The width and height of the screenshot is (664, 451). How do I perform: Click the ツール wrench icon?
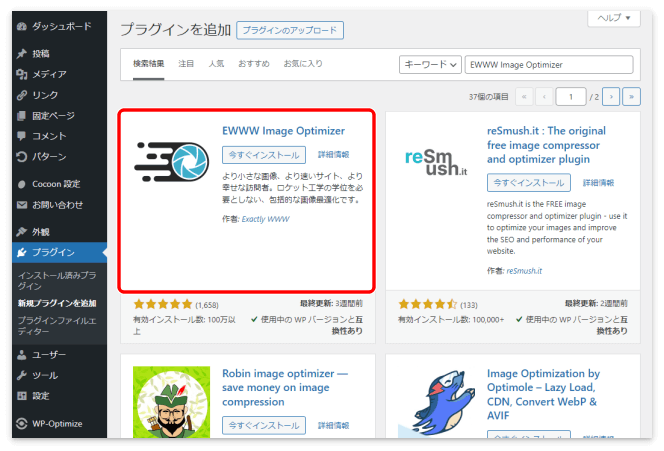[22, 375]
